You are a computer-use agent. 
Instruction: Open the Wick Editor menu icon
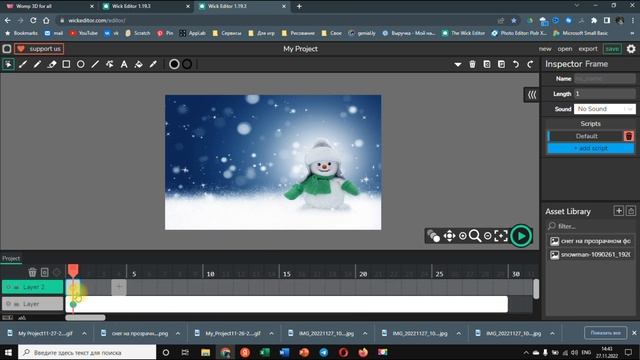7,49
